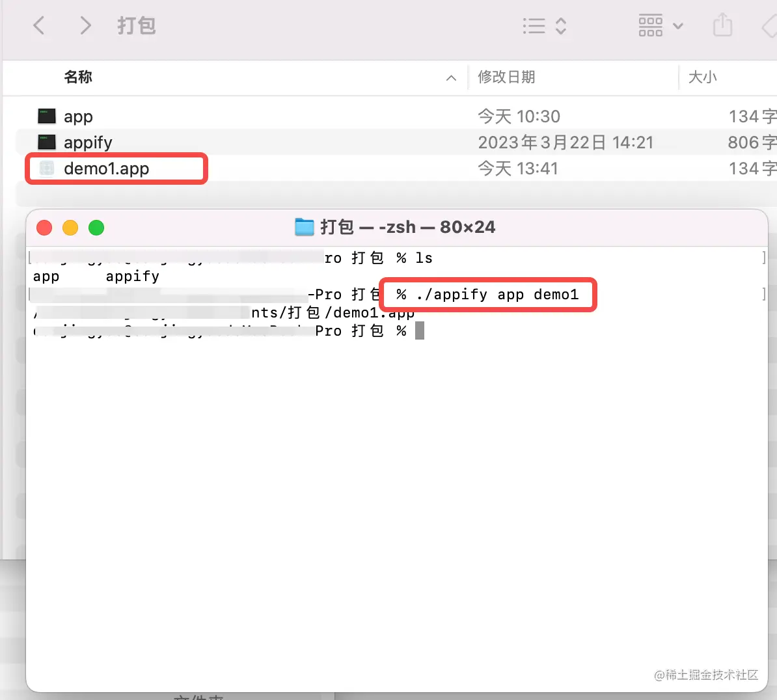Go back in Finder window
This screenshot has height=700, width=777.
click(39, 25)
